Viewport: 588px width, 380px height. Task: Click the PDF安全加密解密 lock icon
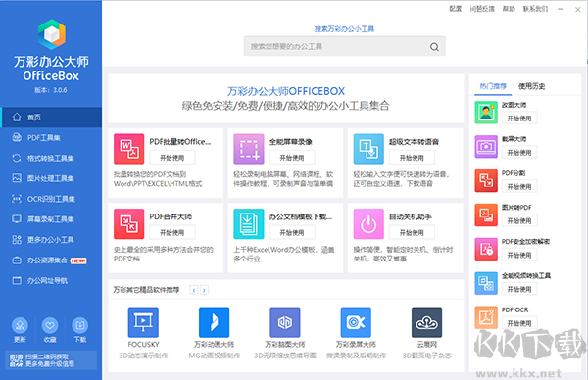486,249
